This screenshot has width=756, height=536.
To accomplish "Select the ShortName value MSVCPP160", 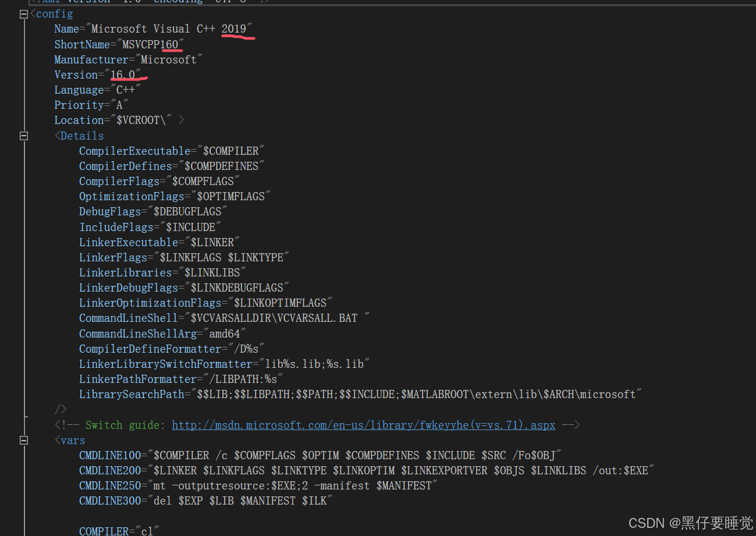I will tap(151, 44).
